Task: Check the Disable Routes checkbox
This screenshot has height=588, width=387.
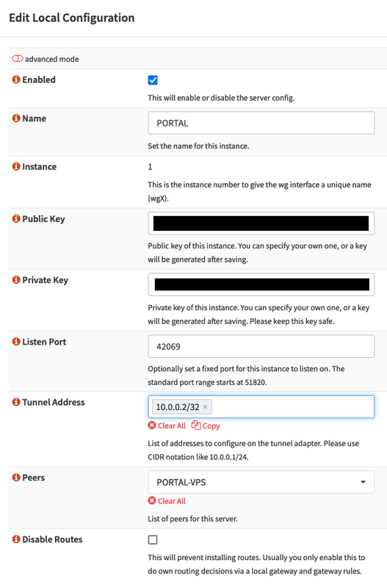Action: (153, 539)
